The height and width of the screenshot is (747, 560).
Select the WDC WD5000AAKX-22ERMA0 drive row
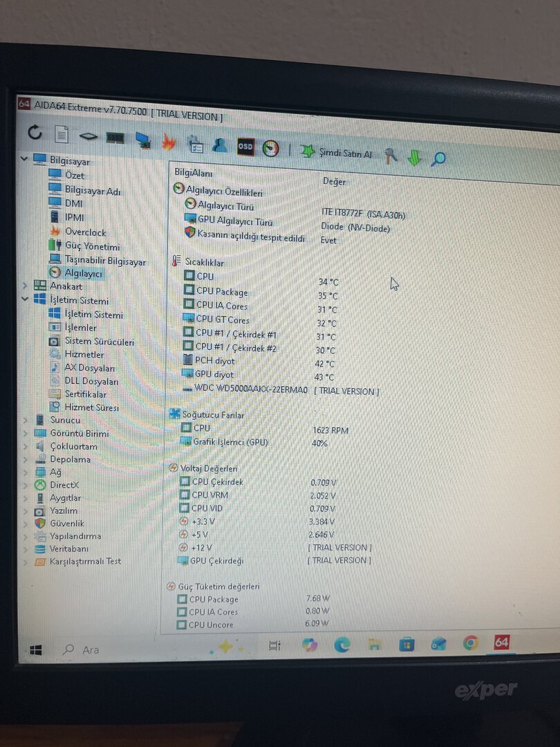(x=281, y=390)
